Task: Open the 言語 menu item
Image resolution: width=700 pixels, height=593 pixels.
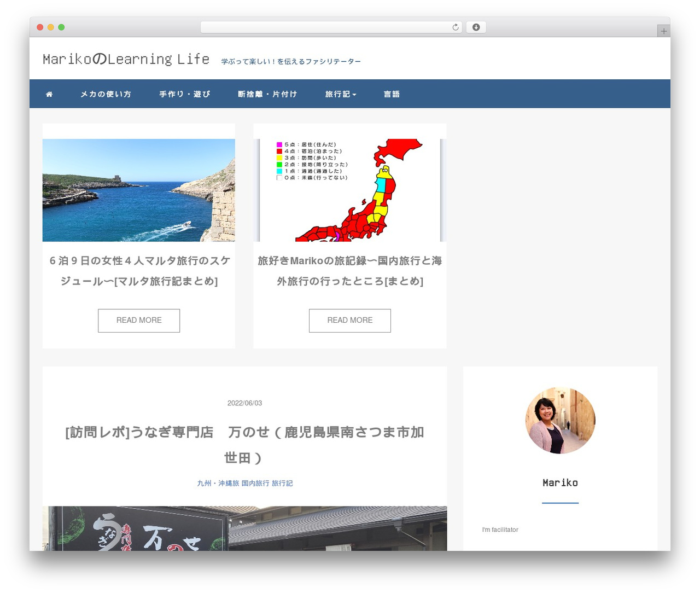Action: pyautogui.click(x=392, y=94)
